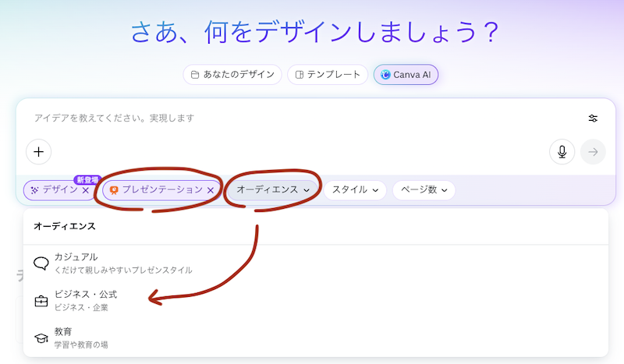Click the plus attachment icon

38,151
